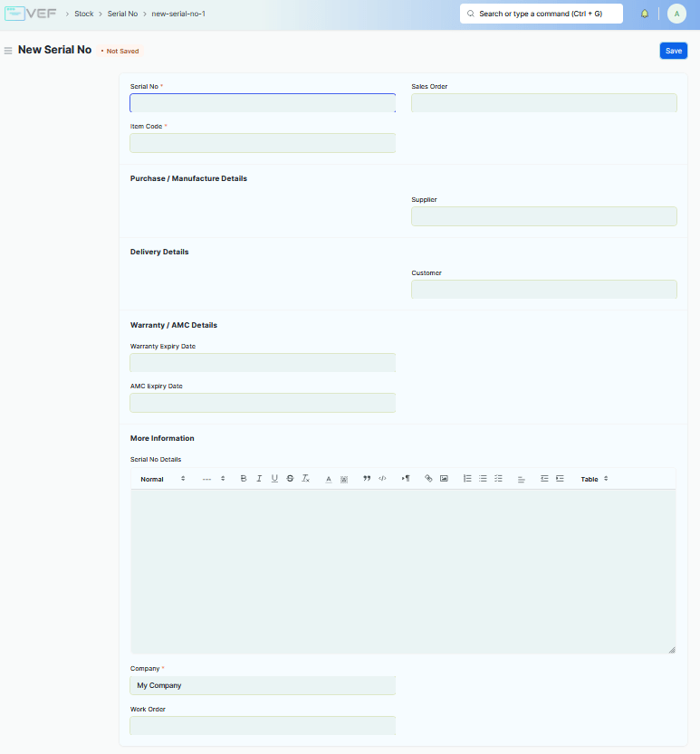Apply bold formatting in editor toolbar
This screenshot has width=700, height=754.
tap(244, 479)
